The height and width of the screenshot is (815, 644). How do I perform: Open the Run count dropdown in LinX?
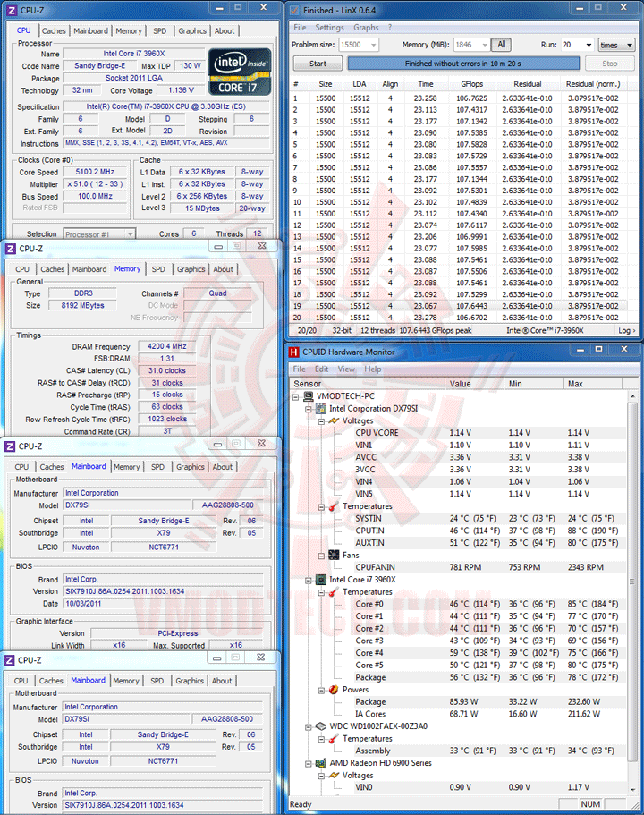click(x=589, y=46)
